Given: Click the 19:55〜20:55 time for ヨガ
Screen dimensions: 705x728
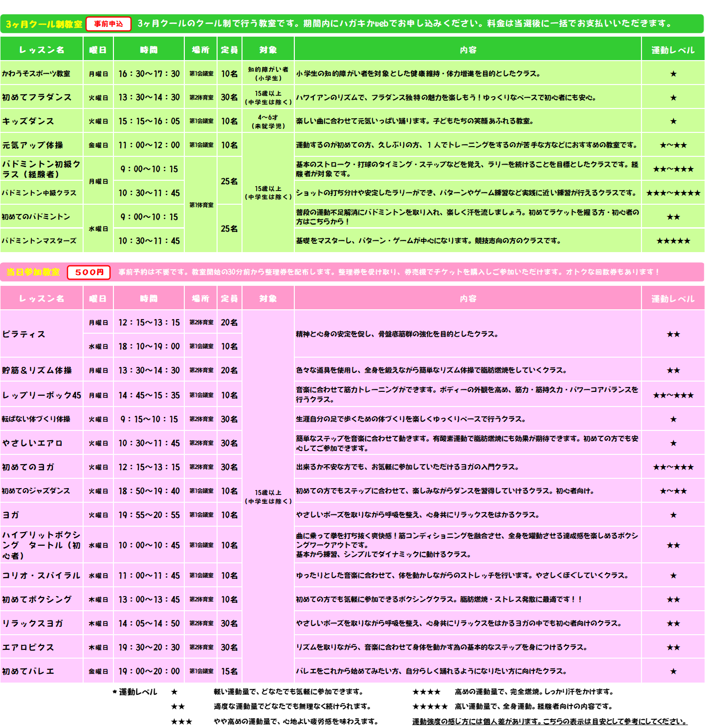Looking at the screenshot, I should [149, 515].
